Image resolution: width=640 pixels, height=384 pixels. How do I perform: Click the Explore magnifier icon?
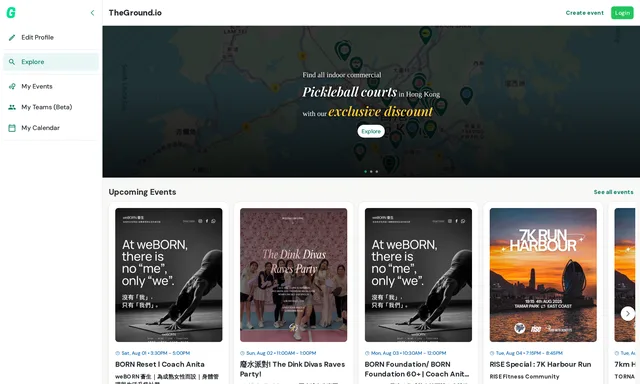point(12,62)
